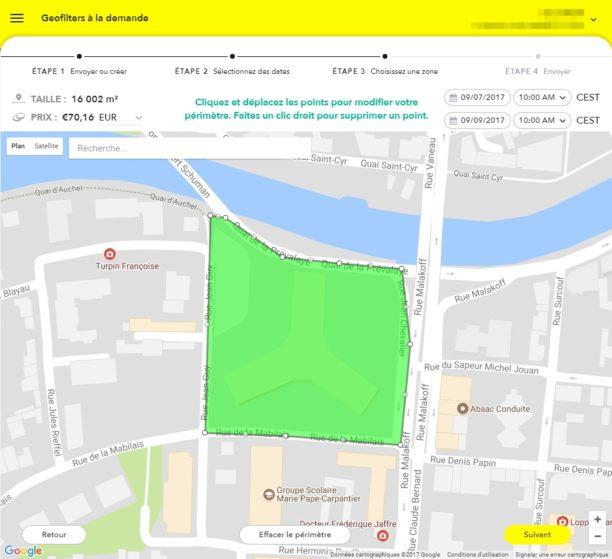Open the EUR currency dropdown
The height and width of the screenshot is (559, 612).
[139, 117]
